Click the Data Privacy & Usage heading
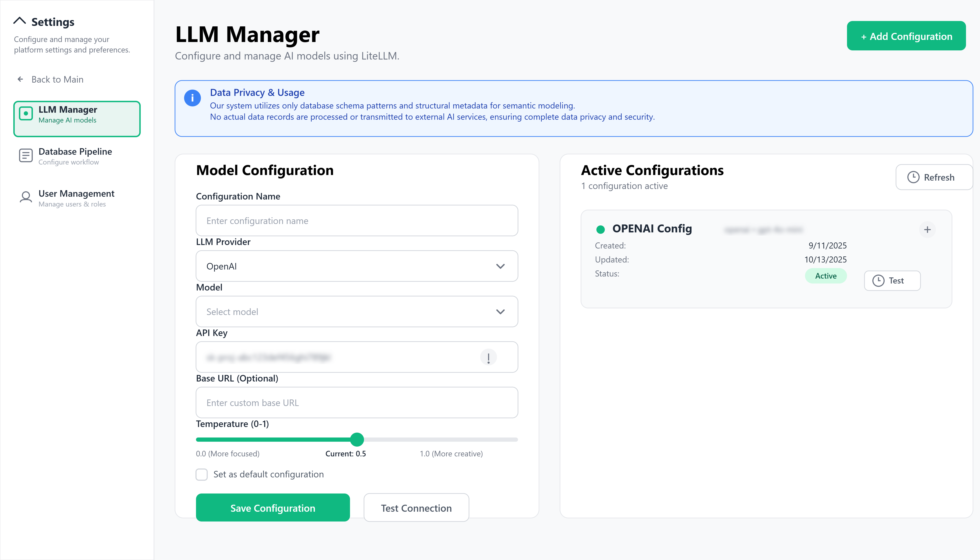Viewport: 980px width, 560px height. pyautogui.click(x=257, y=92)
